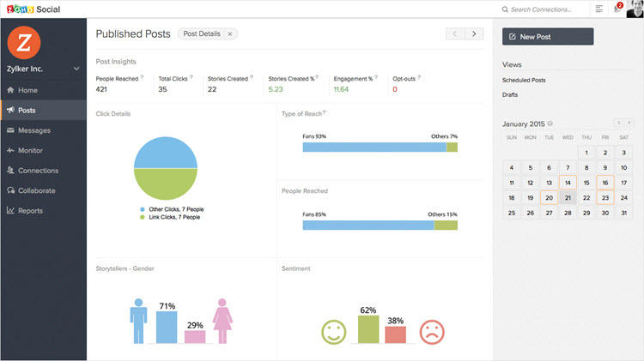Click the list menu icon near search
Image resolution: width=644 pixels, height=361 pixels.
[598, 9]
